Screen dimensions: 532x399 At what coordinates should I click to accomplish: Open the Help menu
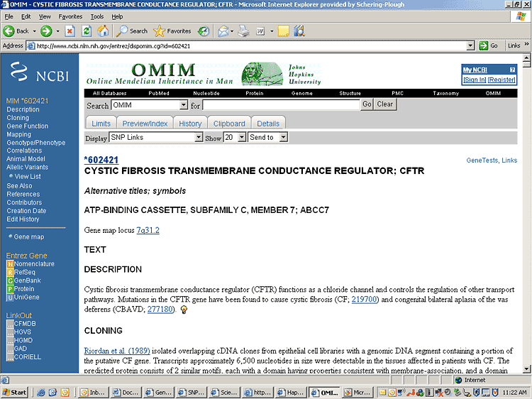point(117,16)
